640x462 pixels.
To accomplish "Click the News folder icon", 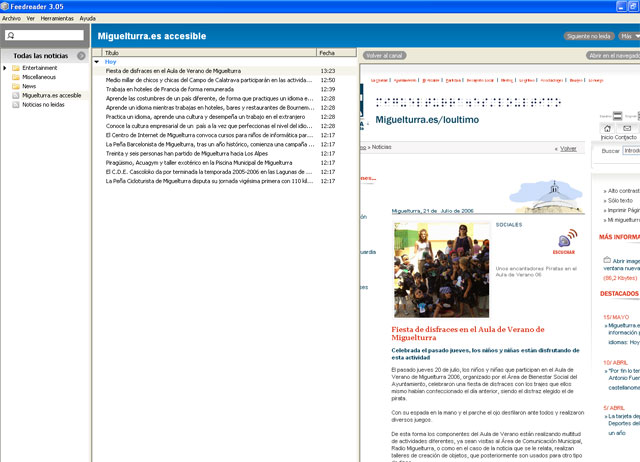I will (x=16, y=86).
